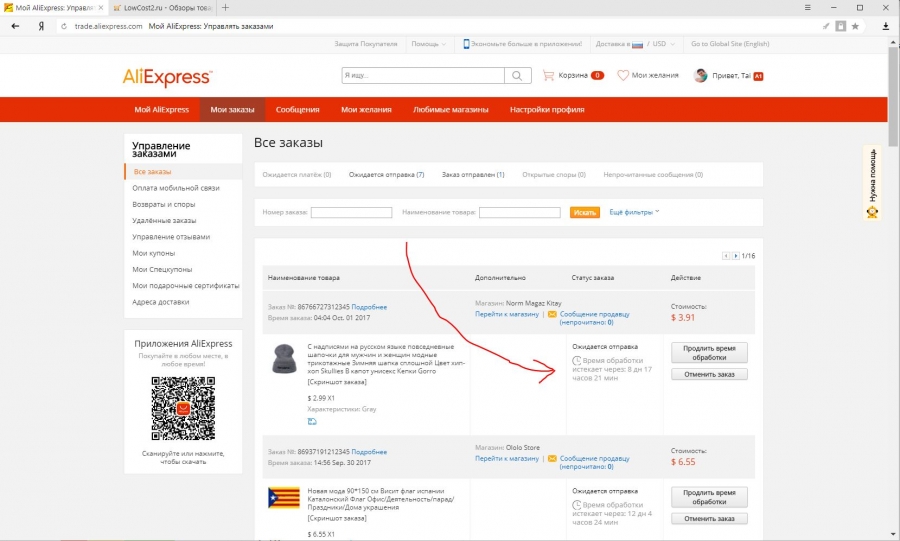Click the browser back arrow

15,26
